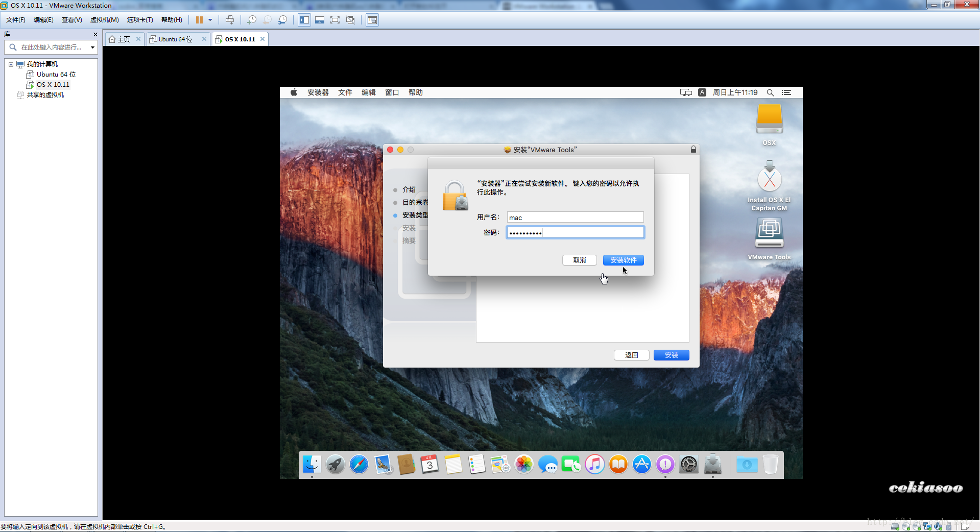980x532 pixels.
Task: Open Calendar from the dock
Action: point(429,464)
